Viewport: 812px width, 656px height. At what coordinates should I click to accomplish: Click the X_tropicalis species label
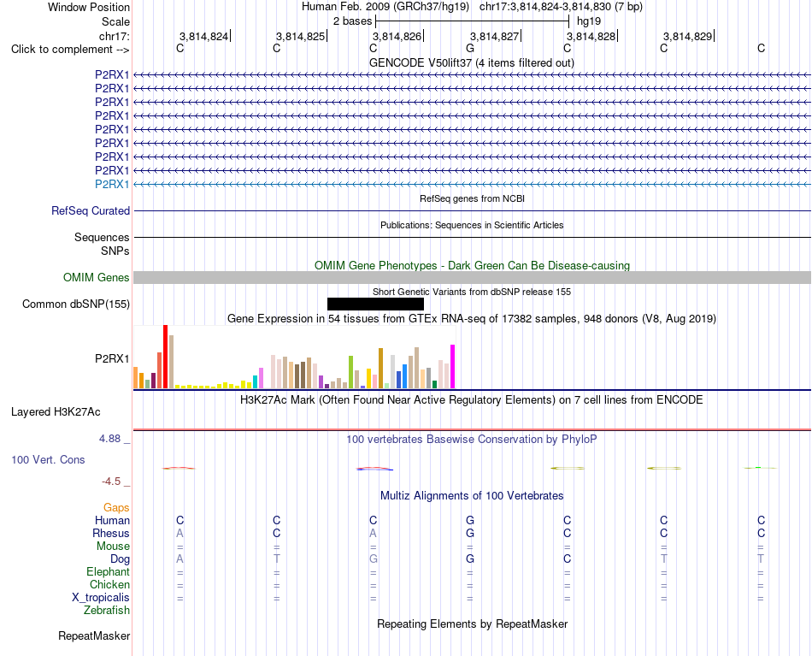(101, 598)
